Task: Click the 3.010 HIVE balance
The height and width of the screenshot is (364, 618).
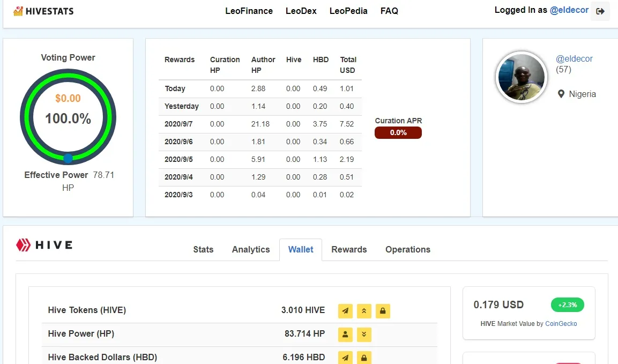Action: [303, 310]
